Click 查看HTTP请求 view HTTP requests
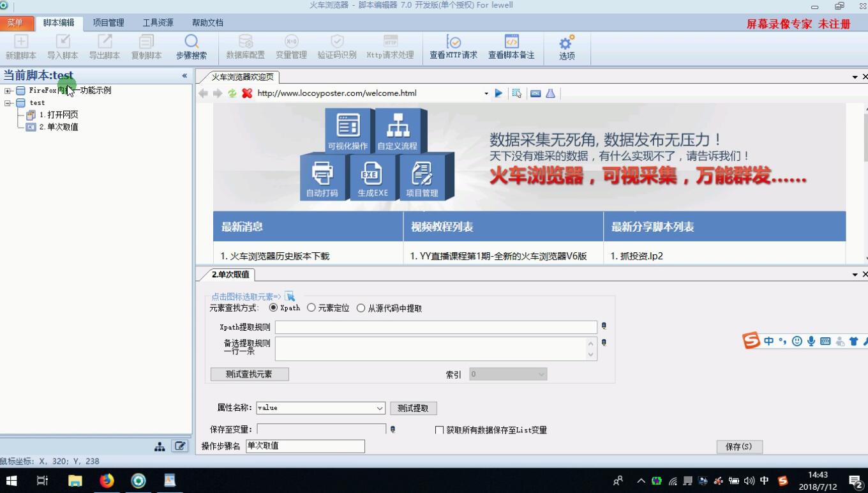The width and height of the screenshot is (868, 493). [x=453, y=48]
